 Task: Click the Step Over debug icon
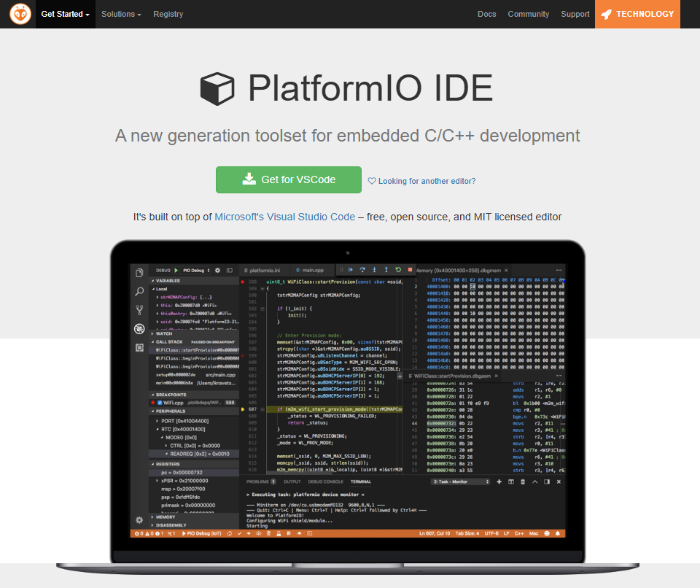coord(362,269)
